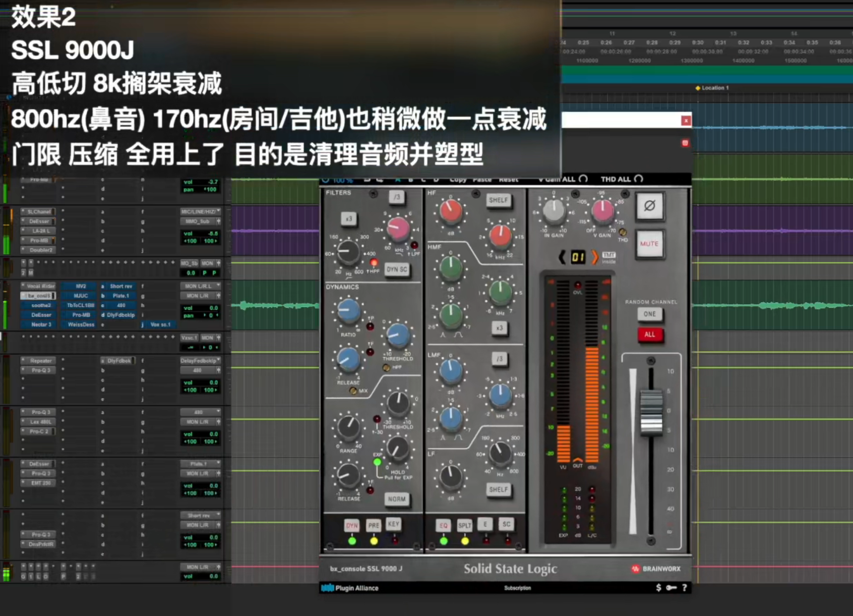
Task: Open the question mark help icon
Action: pyautogui.click(x=684, y=588)
